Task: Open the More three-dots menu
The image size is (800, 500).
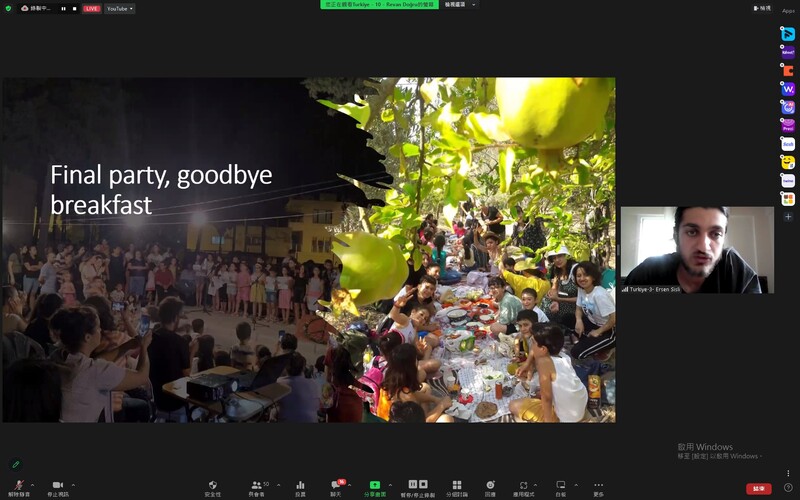Action: (x=598, y=488)
